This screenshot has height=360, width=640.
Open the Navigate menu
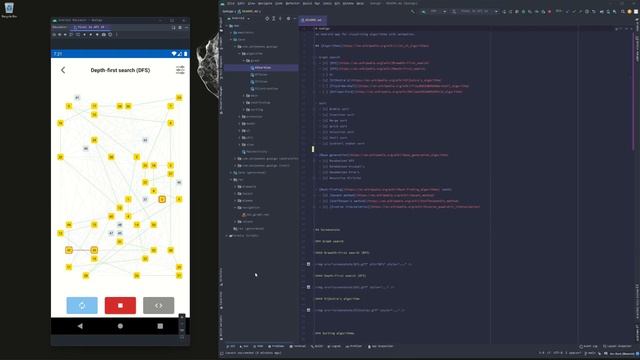coord(265,3)
